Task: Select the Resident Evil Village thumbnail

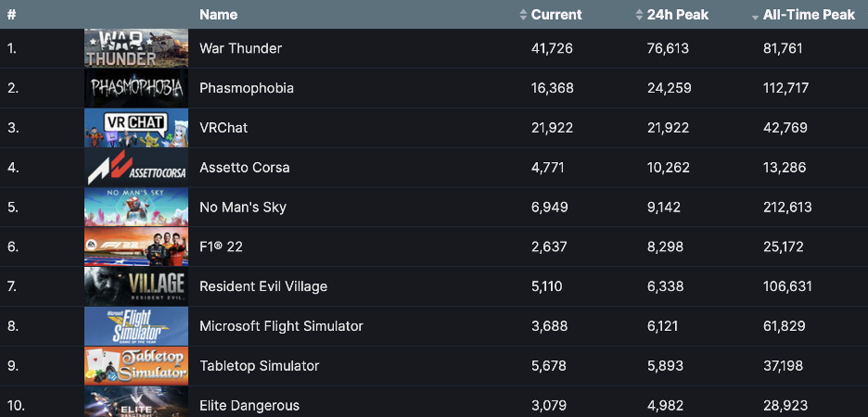Action: pyautogui.click(x=136, y=286)
